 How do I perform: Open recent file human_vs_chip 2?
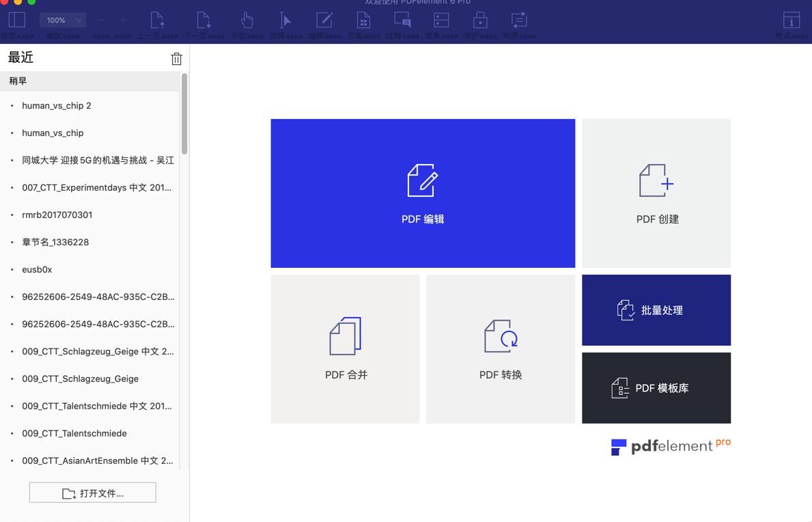[x=89, y=106]
